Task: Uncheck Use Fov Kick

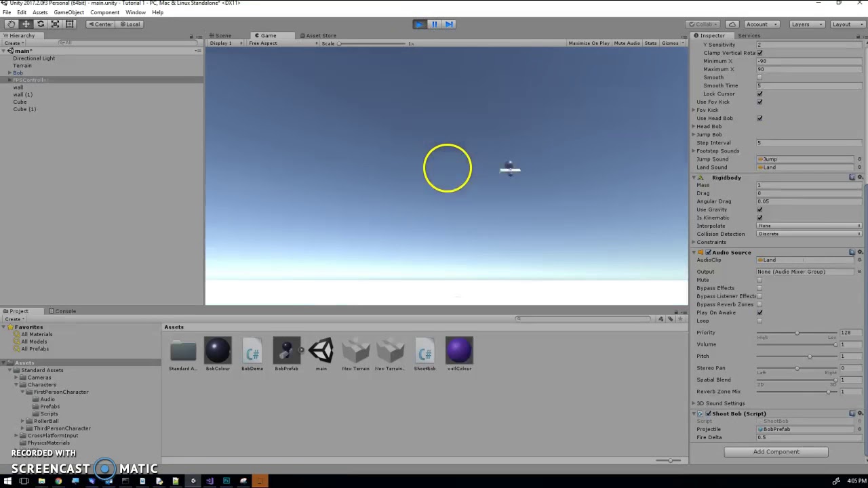Action: tap(759, 102)
